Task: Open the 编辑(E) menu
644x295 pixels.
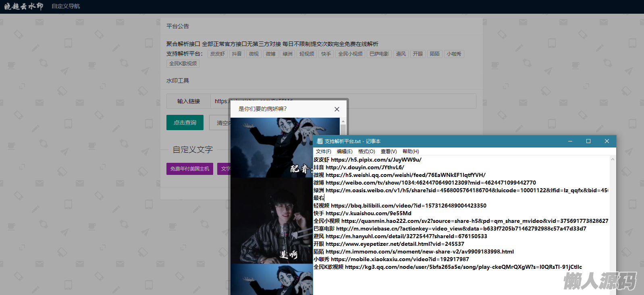Action: 345,152
